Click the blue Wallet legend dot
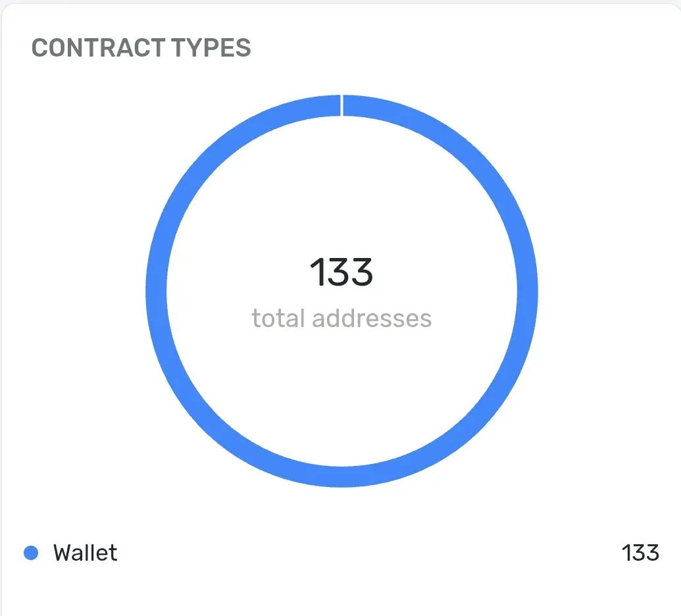The height and width of the screenshot is (616, 681). (x=31, y=553)
